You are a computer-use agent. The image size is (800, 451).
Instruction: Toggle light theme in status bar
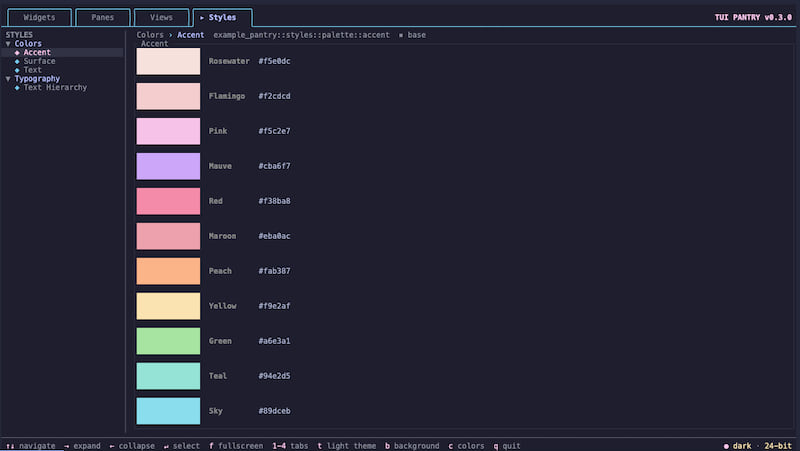(346, 446)
